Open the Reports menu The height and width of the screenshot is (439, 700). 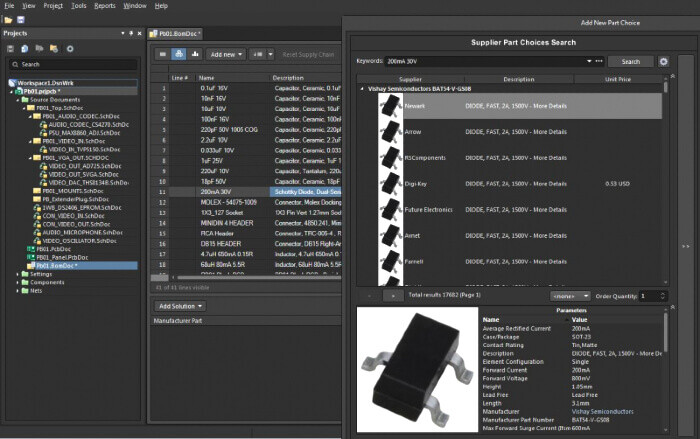tap(105, 6)
